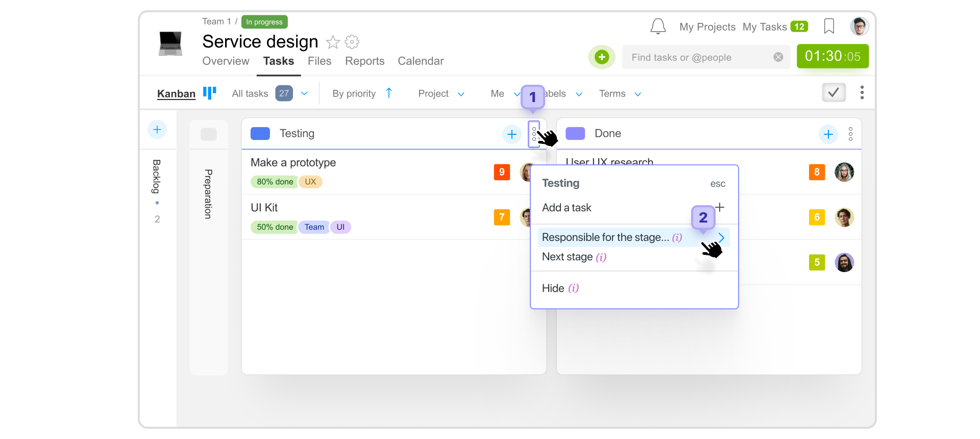Add a task to Done column
980x439 pixels.
[x=828, y=134]
